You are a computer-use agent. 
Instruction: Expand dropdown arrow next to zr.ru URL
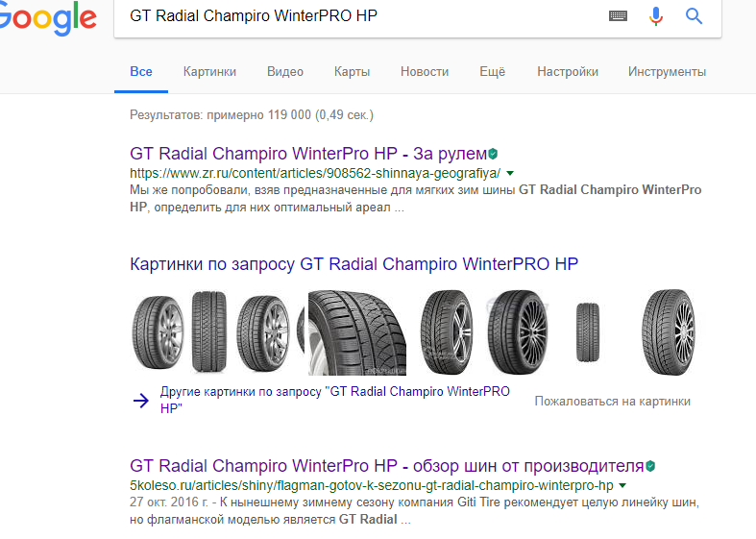point(510,174)
